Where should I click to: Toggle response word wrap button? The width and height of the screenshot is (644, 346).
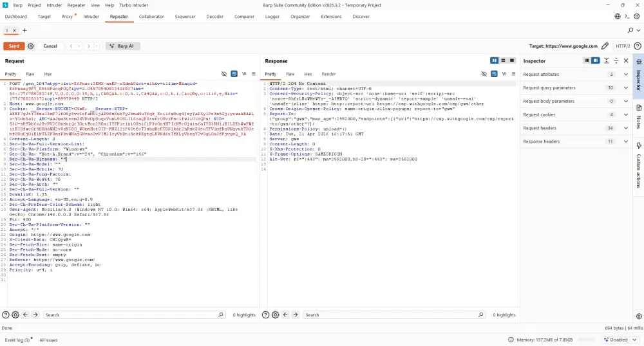[x=494, y=74]
